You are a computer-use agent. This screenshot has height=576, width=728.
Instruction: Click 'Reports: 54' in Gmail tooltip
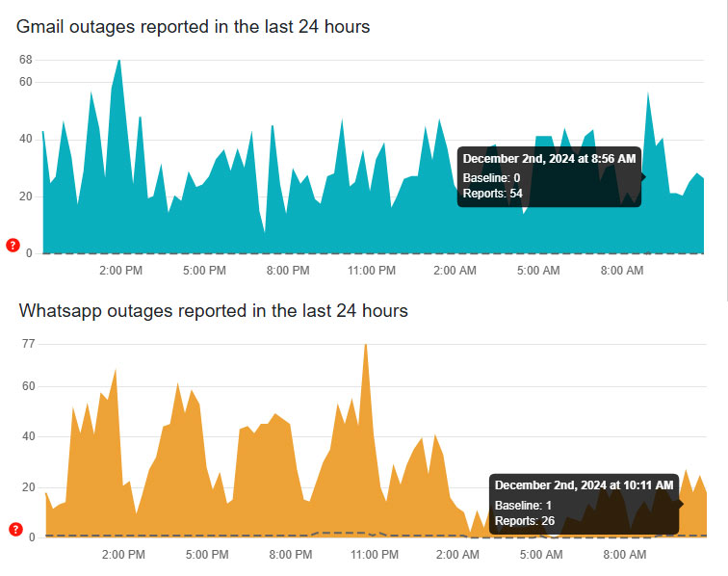click(493, 194)
